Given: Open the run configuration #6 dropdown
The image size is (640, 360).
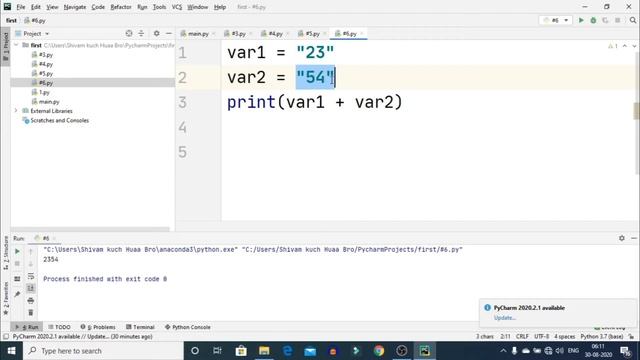Looking at the screenshot, I should click(556, 20).
